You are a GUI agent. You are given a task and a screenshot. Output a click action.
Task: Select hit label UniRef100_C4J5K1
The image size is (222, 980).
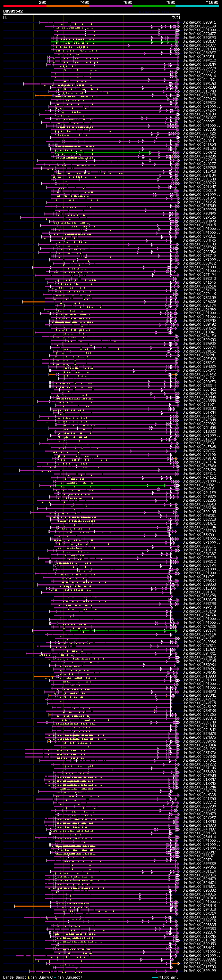coord(199,80)
